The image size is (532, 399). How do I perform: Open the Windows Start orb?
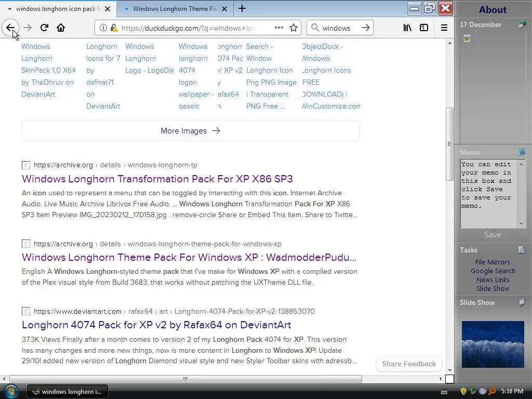[11, 392]
